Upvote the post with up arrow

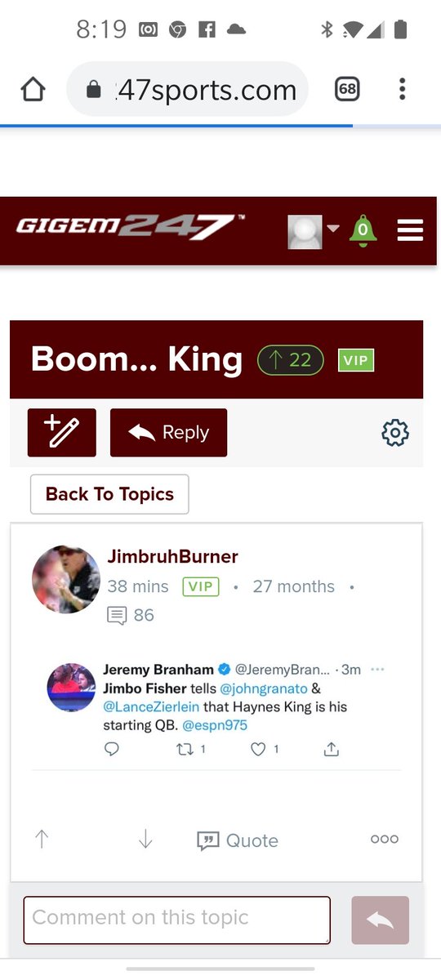pyautogui.click(x=42, y=840)
